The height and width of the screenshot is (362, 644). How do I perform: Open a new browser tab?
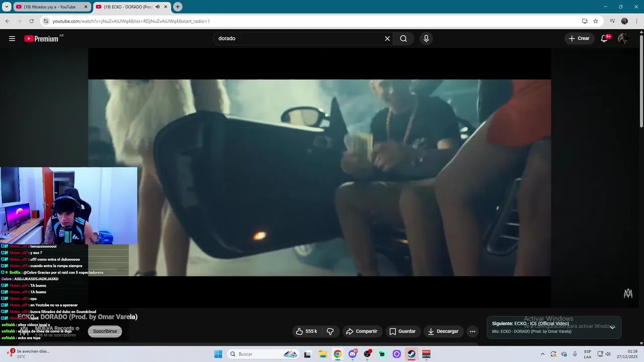coord(178,7)
